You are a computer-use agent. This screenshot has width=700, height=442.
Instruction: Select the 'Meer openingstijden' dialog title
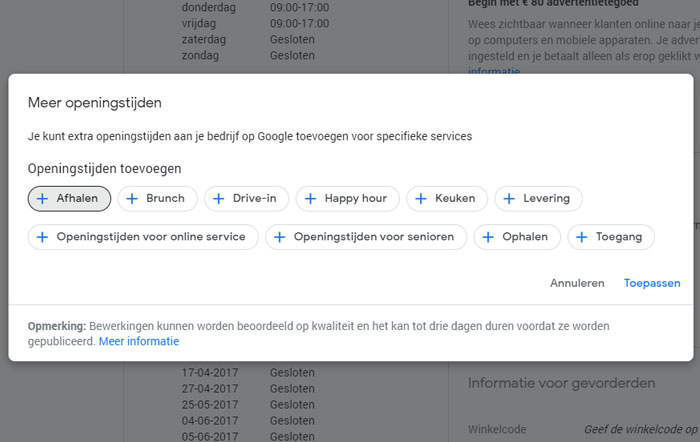pyautogui.click(x=95, y=103)
